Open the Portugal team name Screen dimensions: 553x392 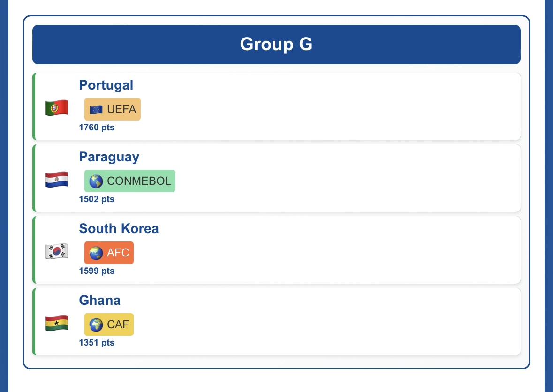pos(106,85)
